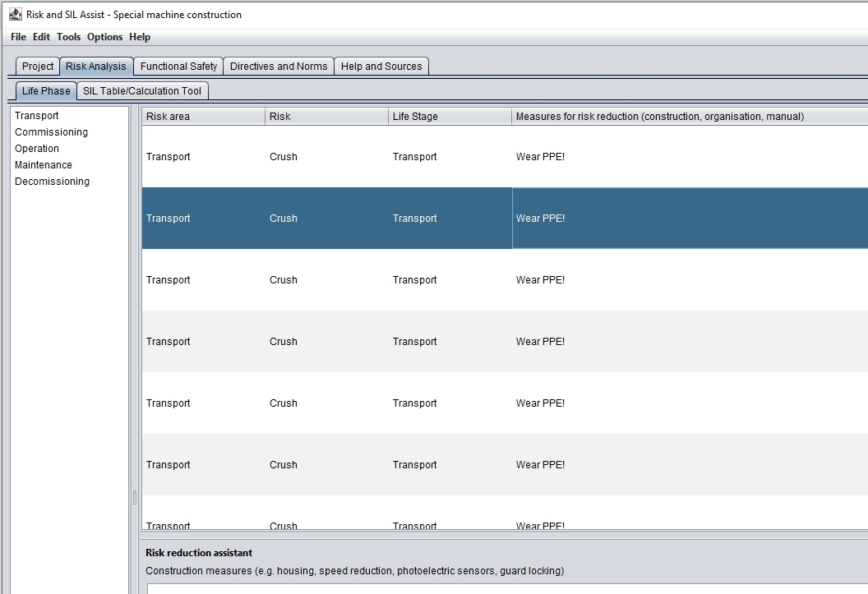
Task: Open the File menu
Action: 18,37
